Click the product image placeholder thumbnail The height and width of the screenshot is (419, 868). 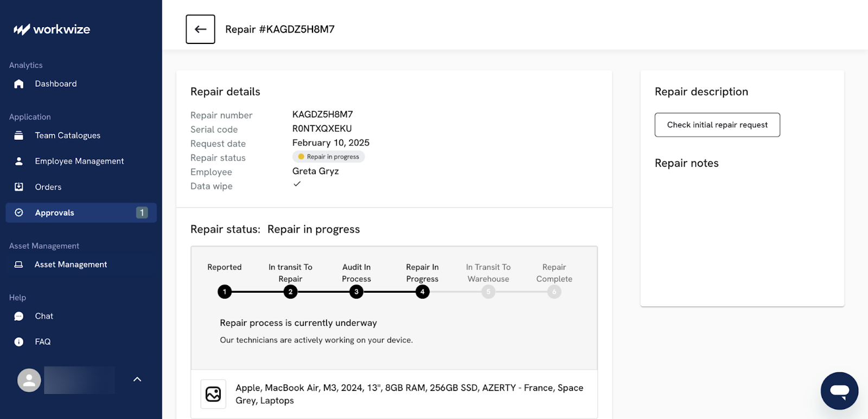[x=213, y=394]
